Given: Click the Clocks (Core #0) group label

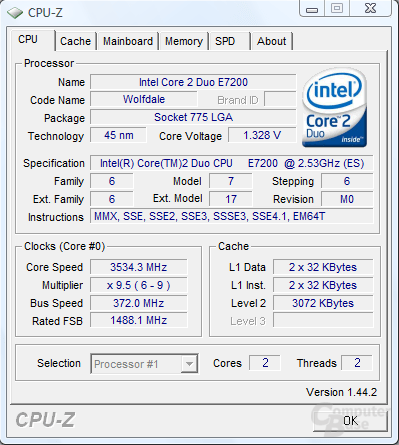Looking at the screenshot, I should 65,246.
